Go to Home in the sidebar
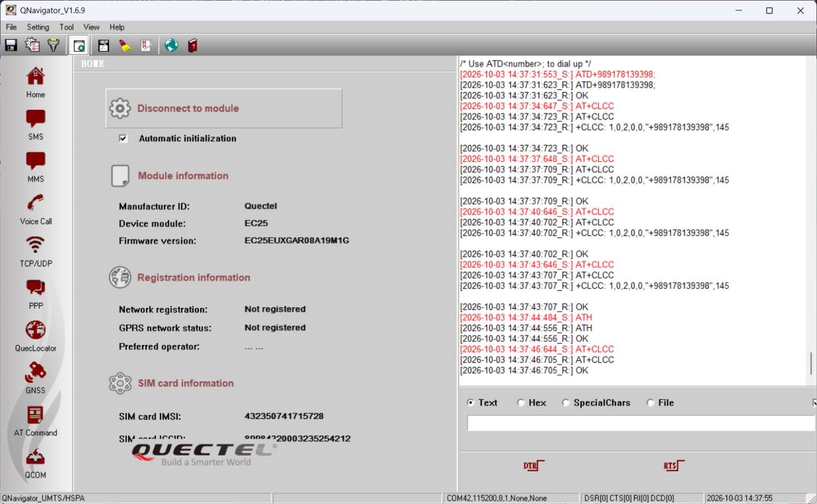817x504 pixels. point(35,82)
